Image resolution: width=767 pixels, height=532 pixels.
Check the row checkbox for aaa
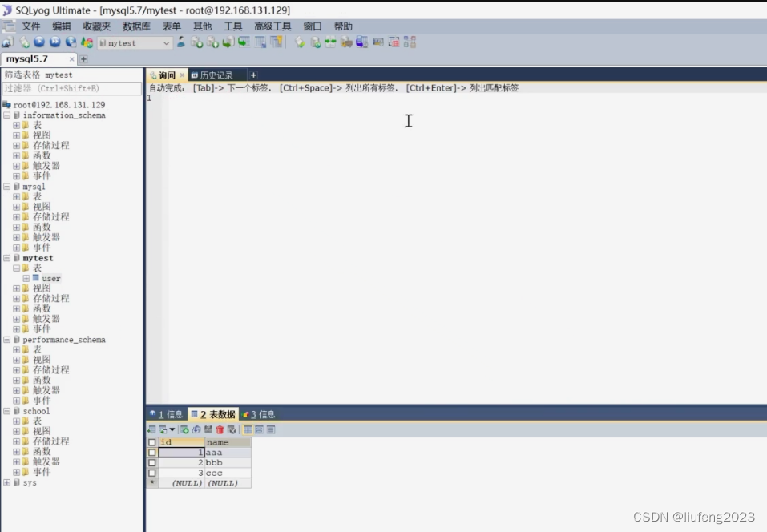click(x=152, y=453)
